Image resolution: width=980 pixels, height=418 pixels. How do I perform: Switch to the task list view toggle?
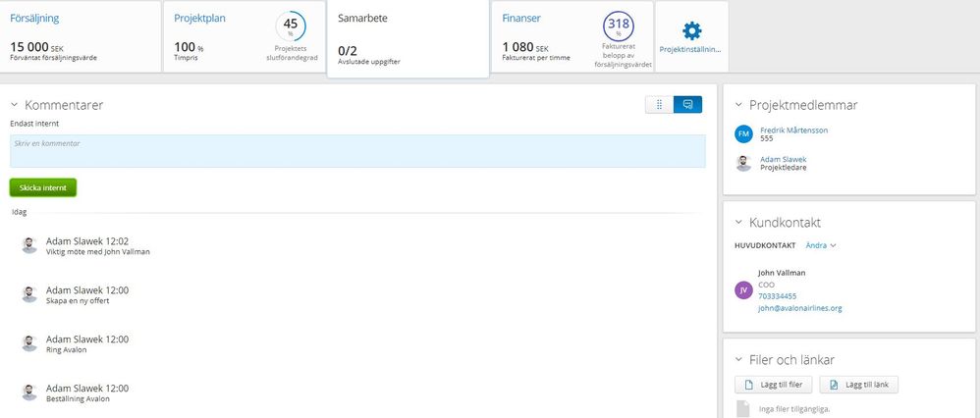click(659, 104)
